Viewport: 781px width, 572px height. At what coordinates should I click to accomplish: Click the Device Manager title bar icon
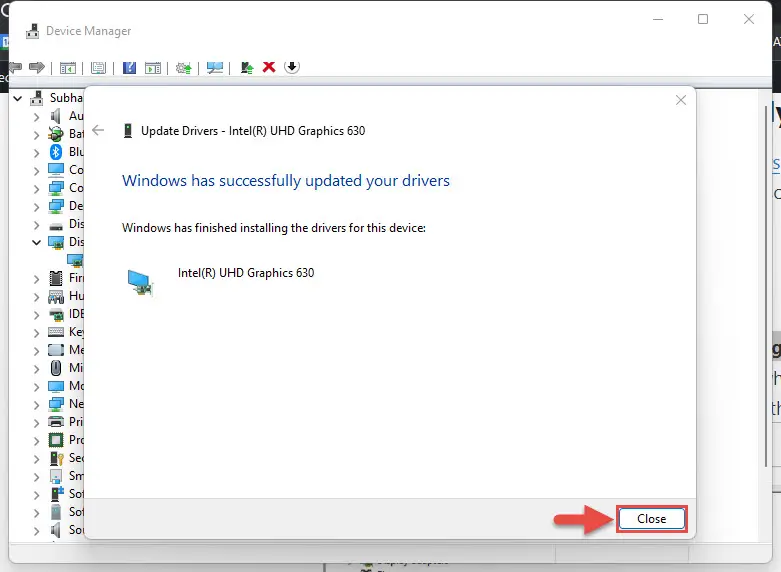(x=33, y=31)
